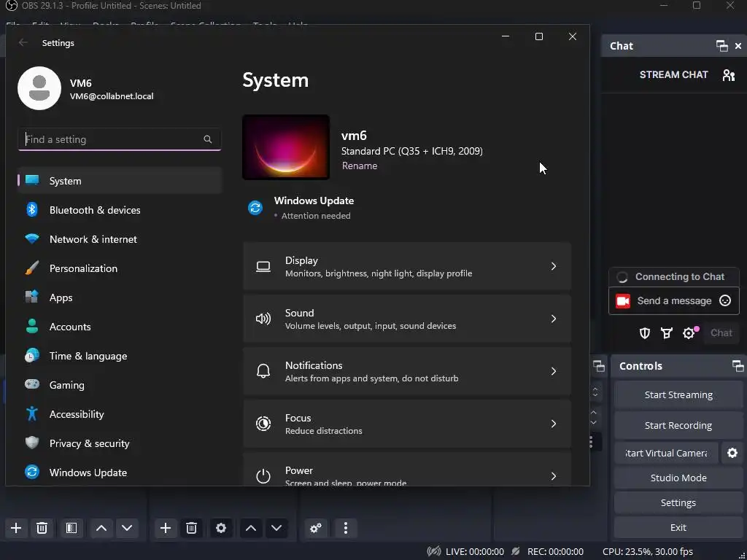Remove selected scene using Scenes trash icon

42,528
